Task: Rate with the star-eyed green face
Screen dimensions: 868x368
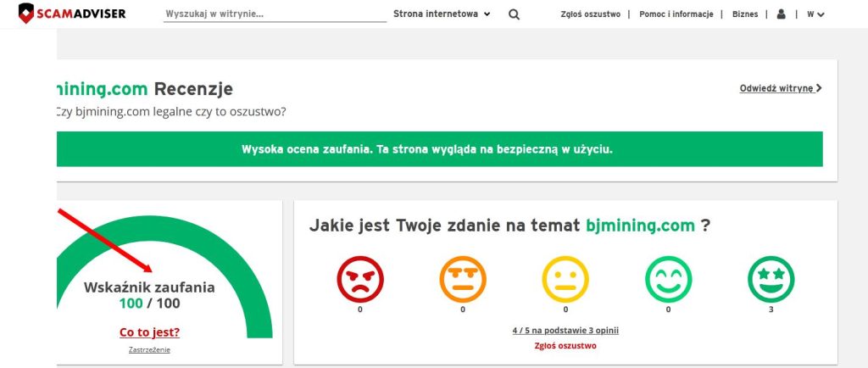Action: tap(771, 279)
